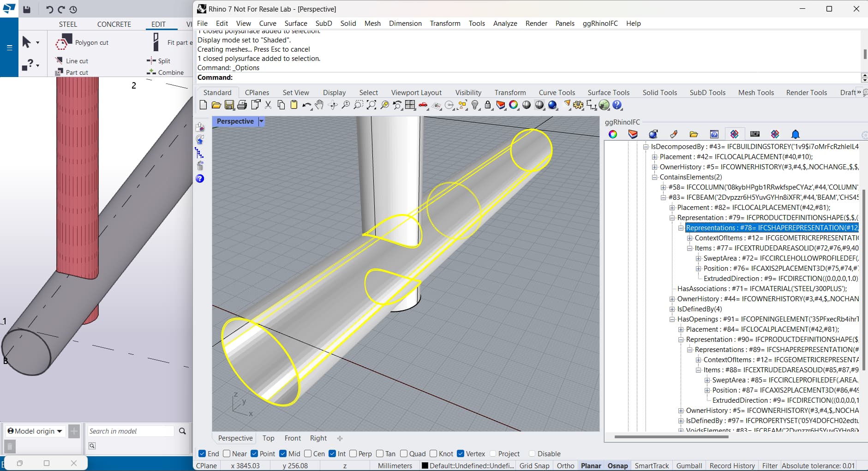Toggle Grid Snap in status bar
Viewport: 868px width, 471px height.
pos(534,466)
